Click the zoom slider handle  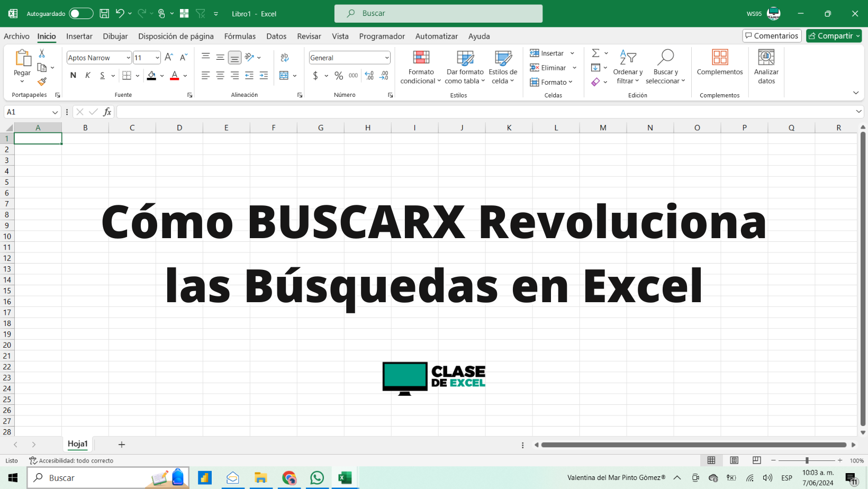click(x=807, y=460)
